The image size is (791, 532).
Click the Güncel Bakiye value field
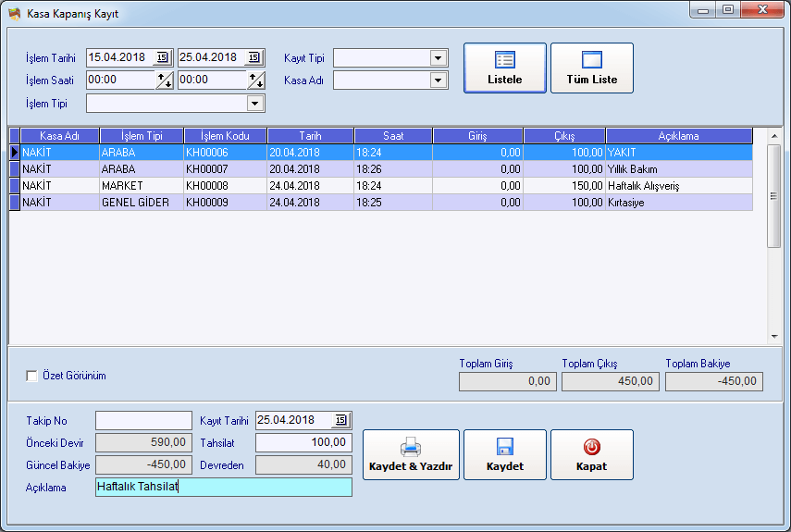pos(143,465)
